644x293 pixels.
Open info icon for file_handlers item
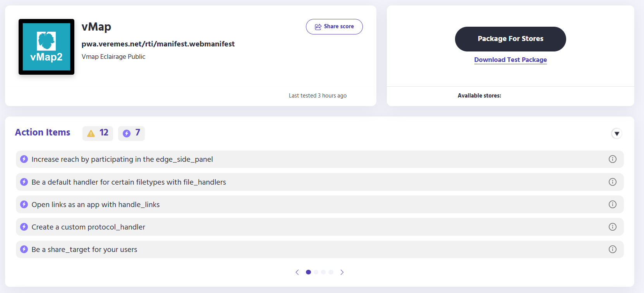click(613, 182)
